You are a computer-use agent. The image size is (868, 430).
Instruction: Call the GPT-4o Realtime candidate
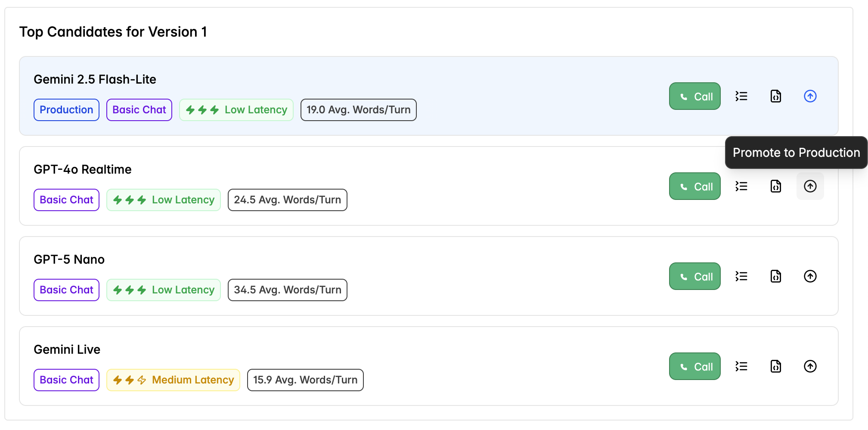[694, 186]
